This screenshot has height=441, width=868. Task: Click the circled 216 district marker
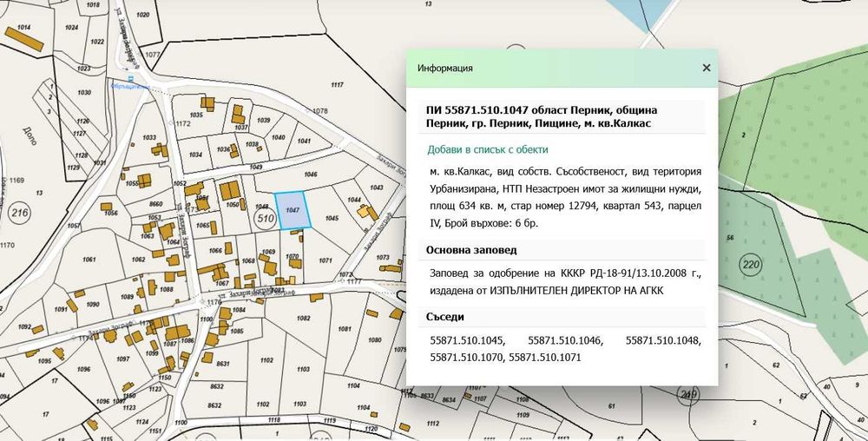tap(20, 213)
